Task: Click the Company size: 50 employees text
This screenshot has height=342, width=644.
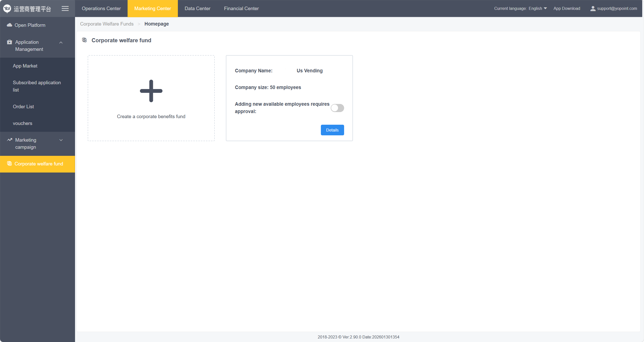Action: 268,87
